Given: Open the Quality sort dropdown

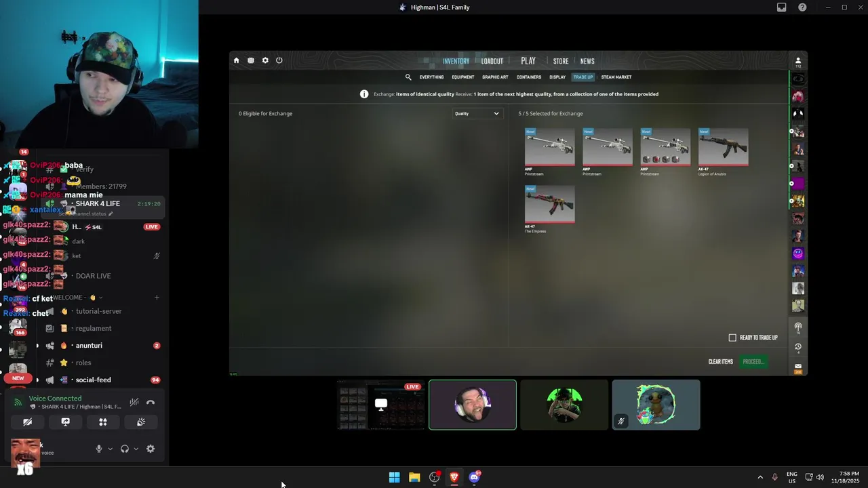Looking at the screenshot, I should (477, 114).
